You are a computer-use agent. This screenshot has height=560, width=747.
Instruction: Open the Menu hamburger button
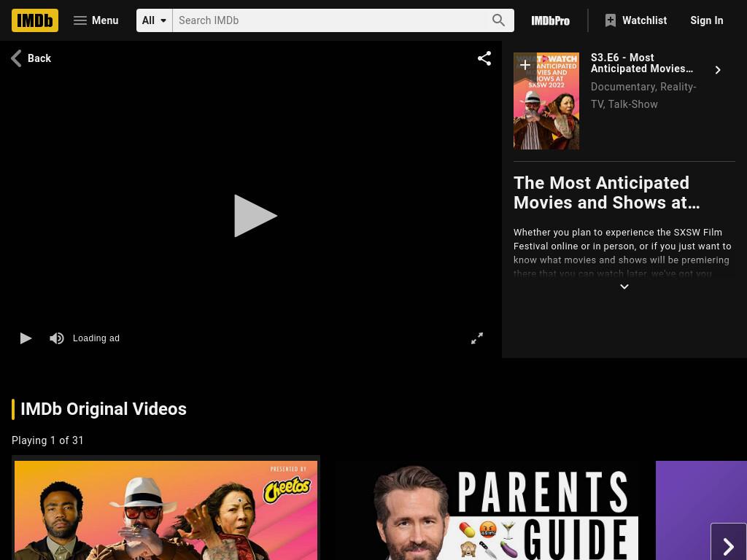(x=96, y=20)
